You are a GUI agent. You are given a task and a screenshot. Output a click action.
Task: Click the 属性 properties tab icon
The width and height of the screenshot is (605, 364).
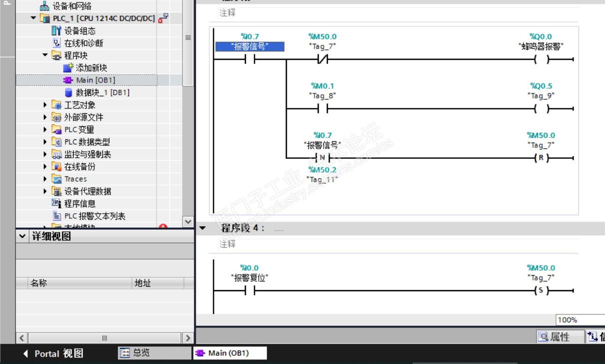coord(543,337)
